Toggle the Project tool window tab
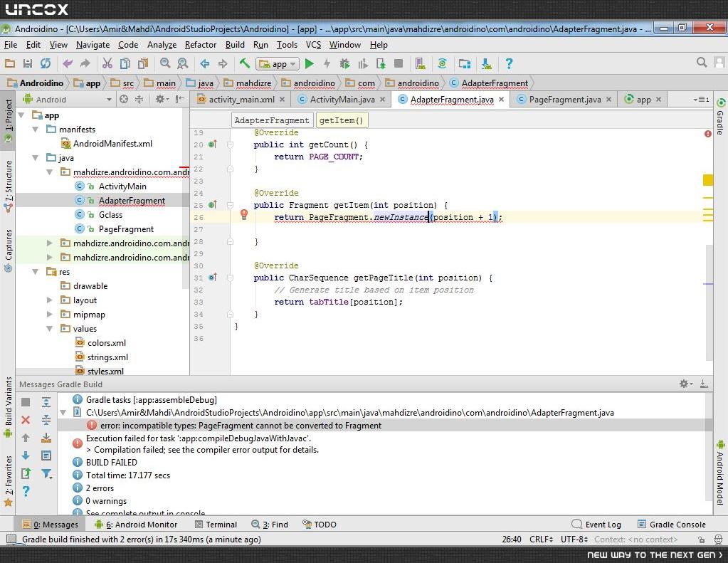This screenshot has width=728, height=563. point(8,120)
